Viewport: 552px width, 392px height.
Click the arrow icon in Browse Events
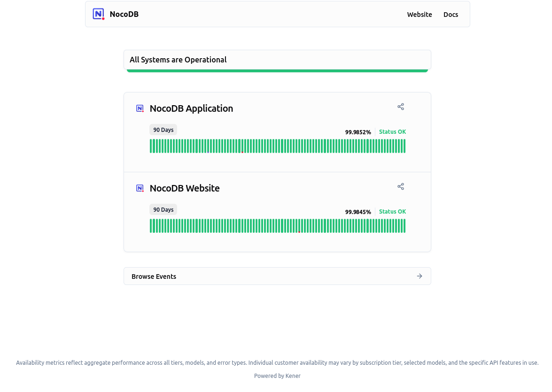(x=420, y=276)
